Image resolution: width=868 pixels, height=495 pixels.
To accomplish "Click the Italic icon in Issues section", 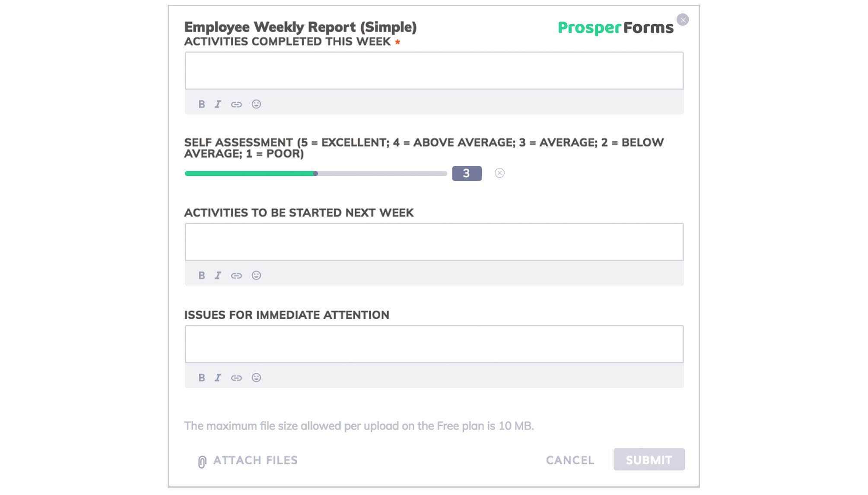I will tap(218, 378).
